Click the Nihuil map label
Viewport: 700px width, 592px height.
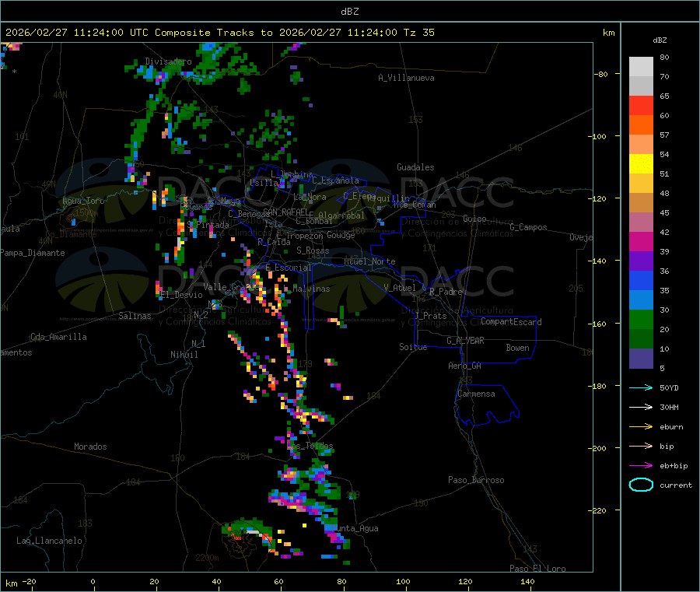184,355
